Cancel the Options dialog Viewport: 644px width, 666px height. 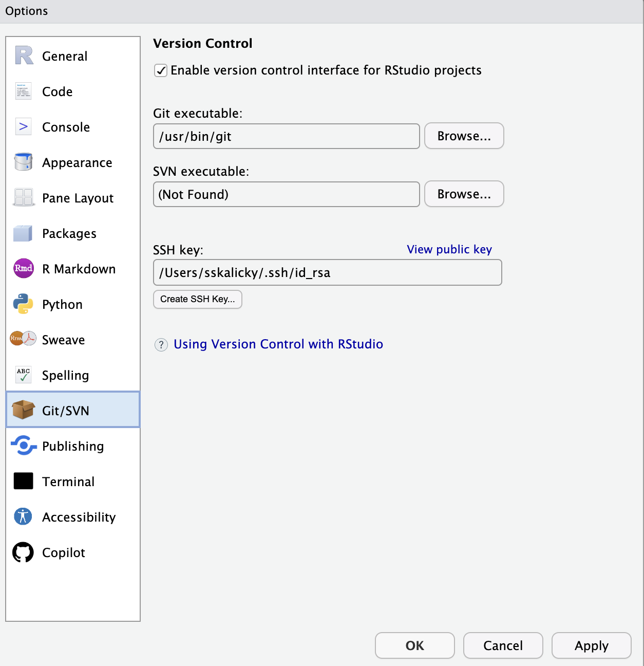click(x=503, y=645)
